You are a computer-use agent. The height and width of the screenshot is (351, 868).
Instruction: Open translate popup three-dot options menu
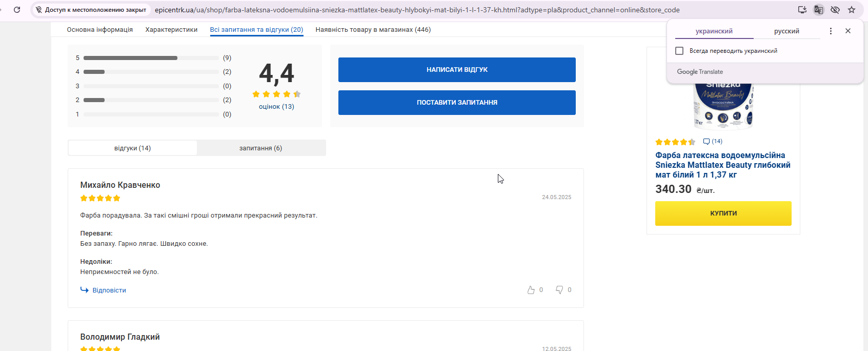831,31
